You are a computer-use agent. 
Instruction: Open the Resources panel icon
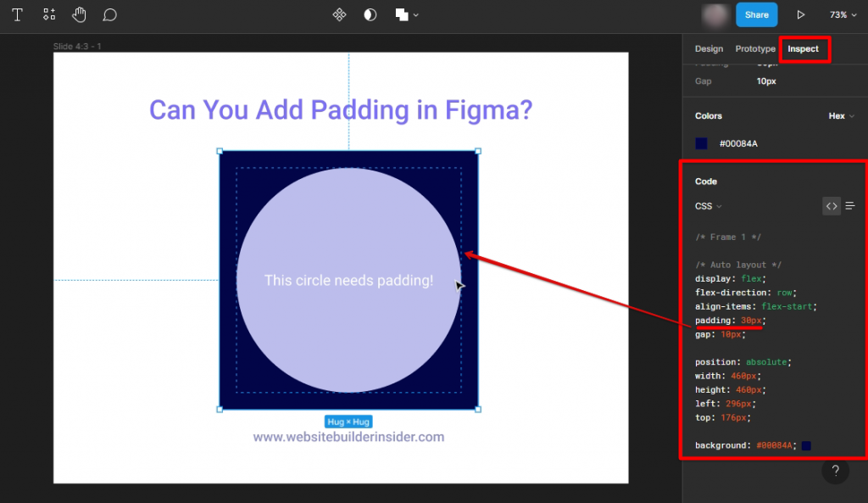click(x=48, y=14)
